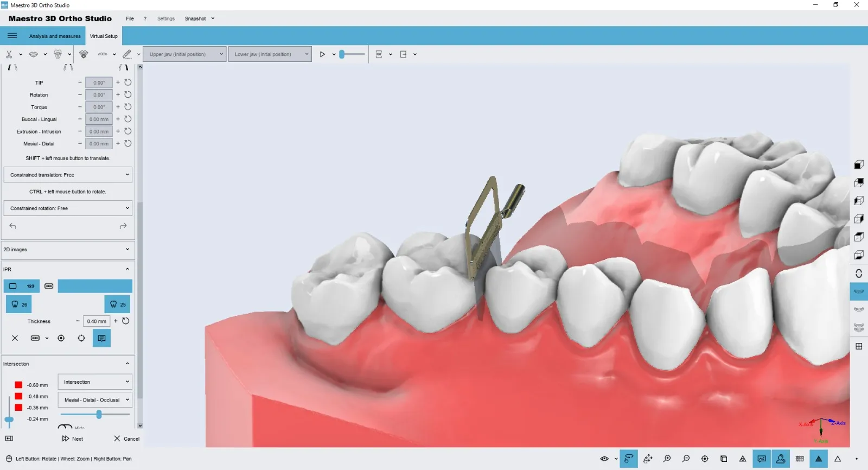Reset the IPR thickness value
Screen dimensions: 868x470
pyautogui.click(x=126, y=321)
